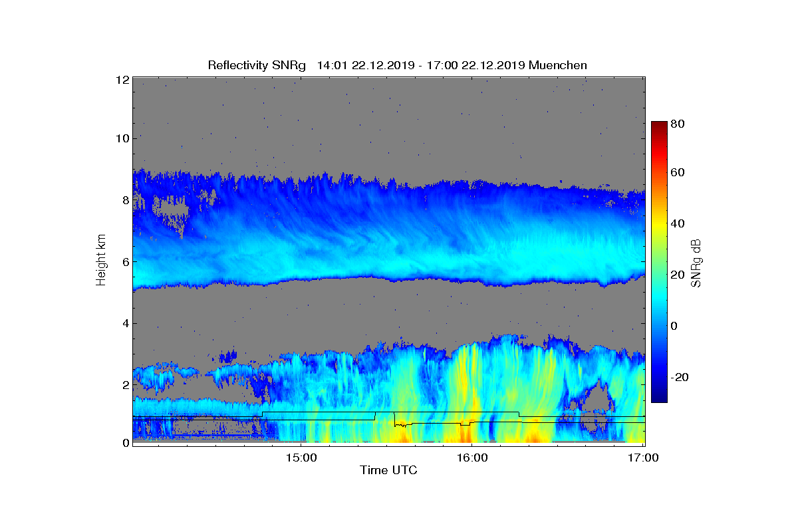Click the 15:00 time tick label
The height and width of the screenshot is (532, 798).
300,458
